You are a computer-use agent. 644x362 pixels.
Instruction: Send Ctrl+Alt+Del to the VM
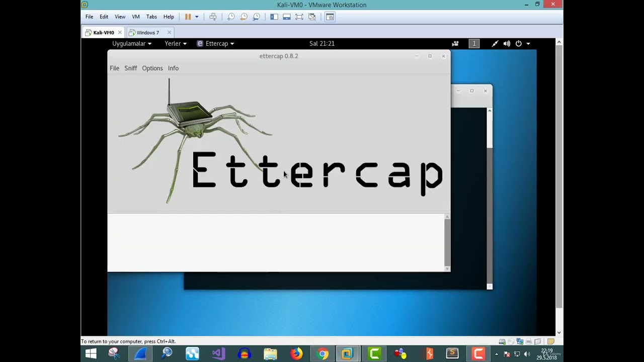(x=213, y=17)
